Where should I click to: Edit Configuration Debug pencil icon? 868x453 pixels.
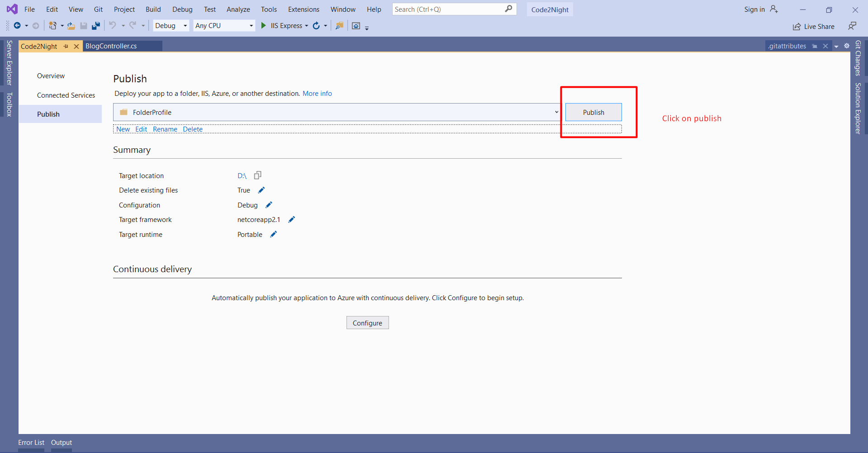point(269,205)
